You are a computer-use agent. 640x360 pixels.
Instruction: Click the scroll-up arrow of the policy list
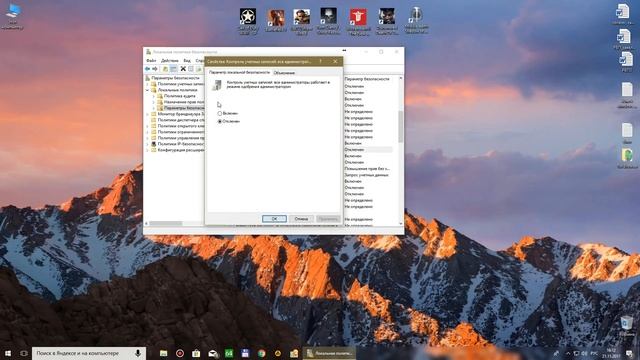click(x=400, y=78)
